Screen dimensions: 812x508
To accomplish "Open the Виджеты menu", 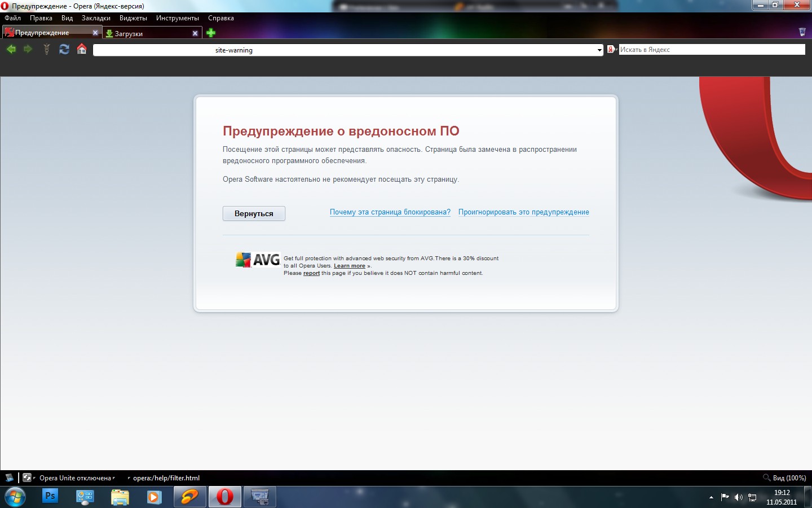I will click(133, 18).
